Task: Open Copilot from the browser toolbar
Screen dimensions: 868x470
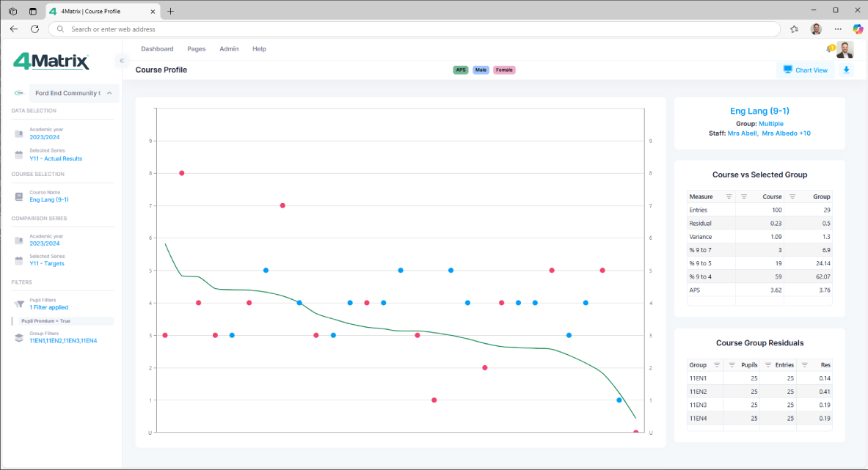Action: [857, 29]
